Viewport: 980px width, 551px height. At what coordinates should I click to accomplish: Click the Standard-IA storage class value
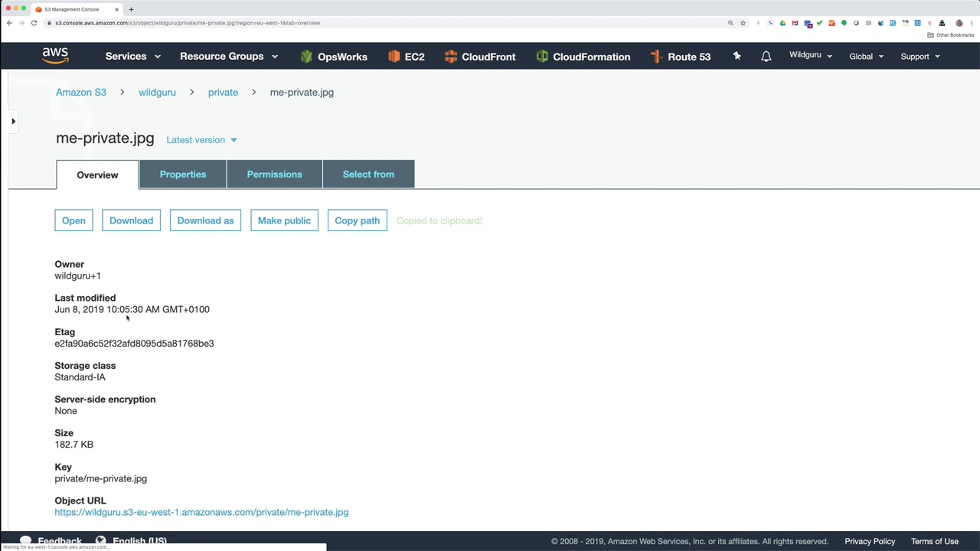[x=80, y=377]
